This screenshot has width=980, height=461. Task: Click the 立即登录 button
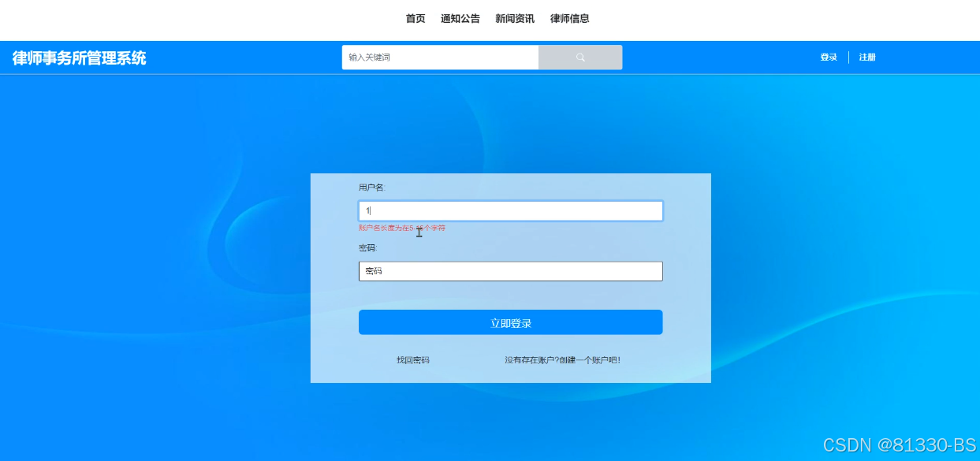click(x=511, y=322)
